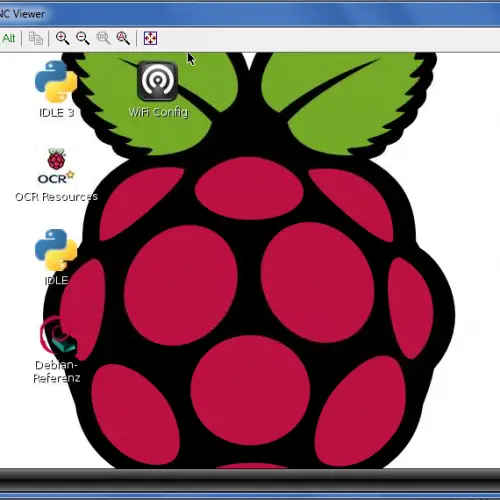Zoom in using the plus magnifier icon
The height and width of the screenshot is (500, 500).
[x=62, y=38]
